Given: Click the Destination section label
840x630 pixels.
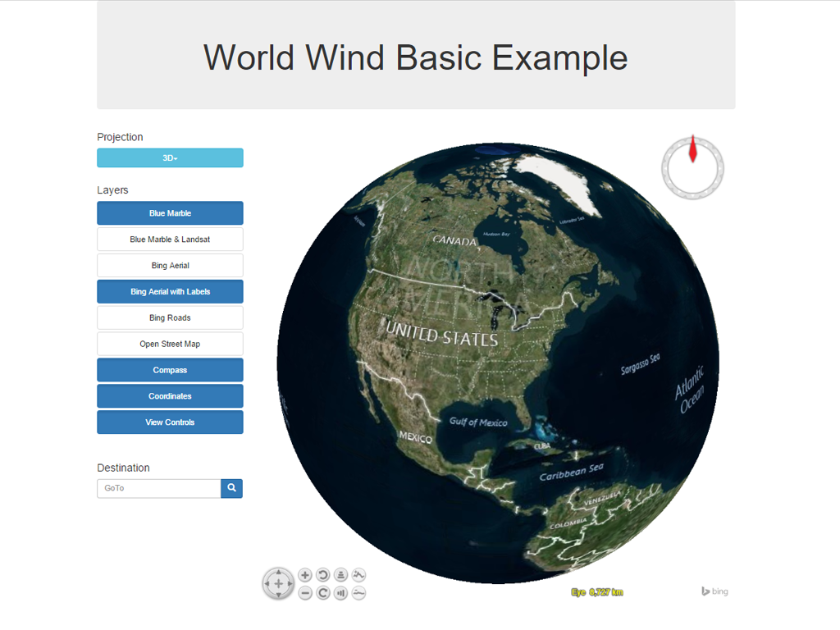Looking at the screenshot, I should pos(123,468).
